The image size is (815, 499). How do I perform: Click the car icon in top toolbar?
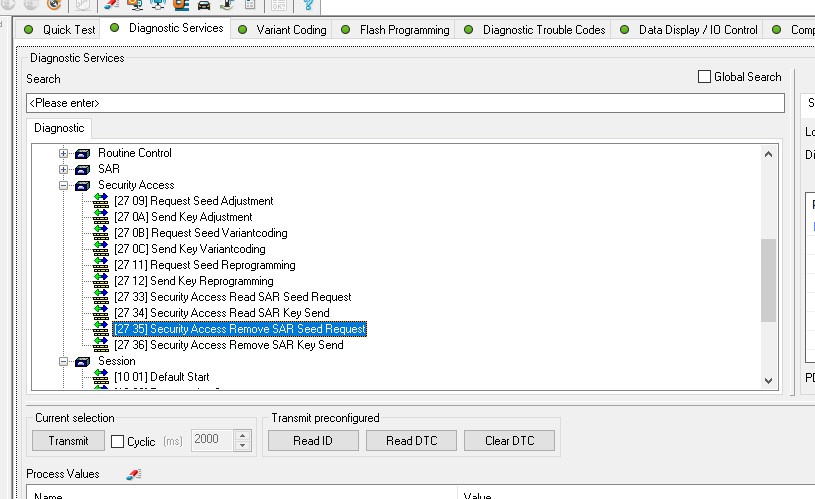203,5
